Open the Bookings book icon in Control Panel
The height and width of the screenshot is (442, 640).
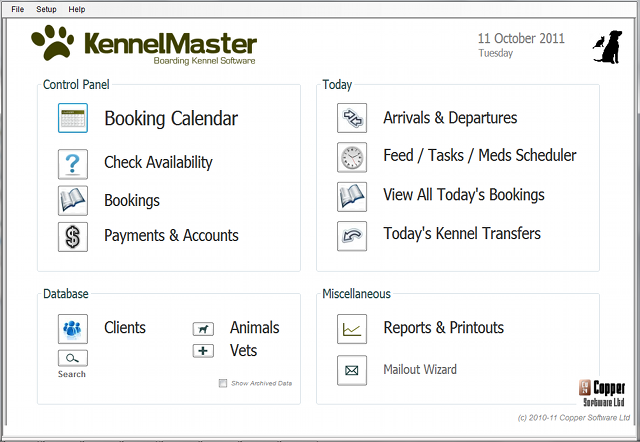click(x=73, y=200)
